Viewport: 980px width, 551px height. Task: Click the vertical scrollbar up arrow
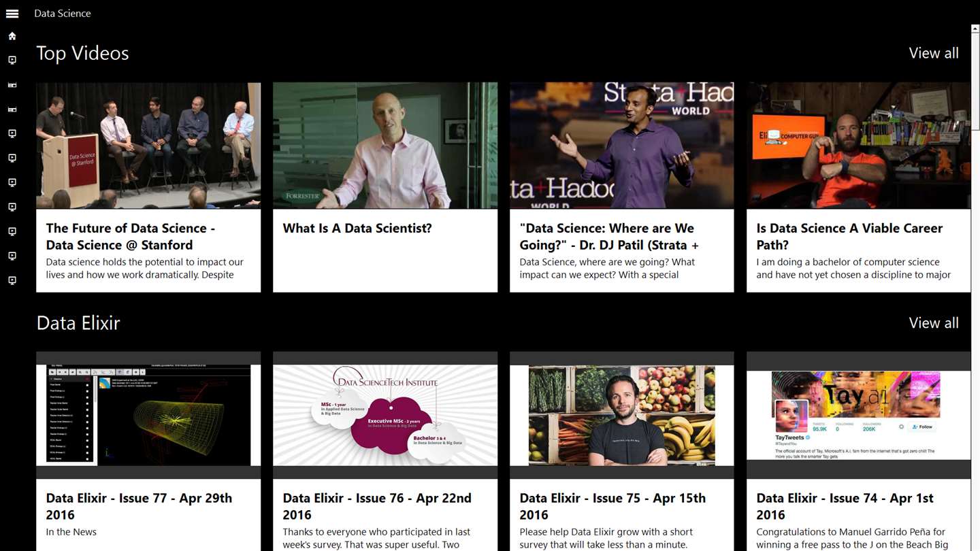[975, 29]
